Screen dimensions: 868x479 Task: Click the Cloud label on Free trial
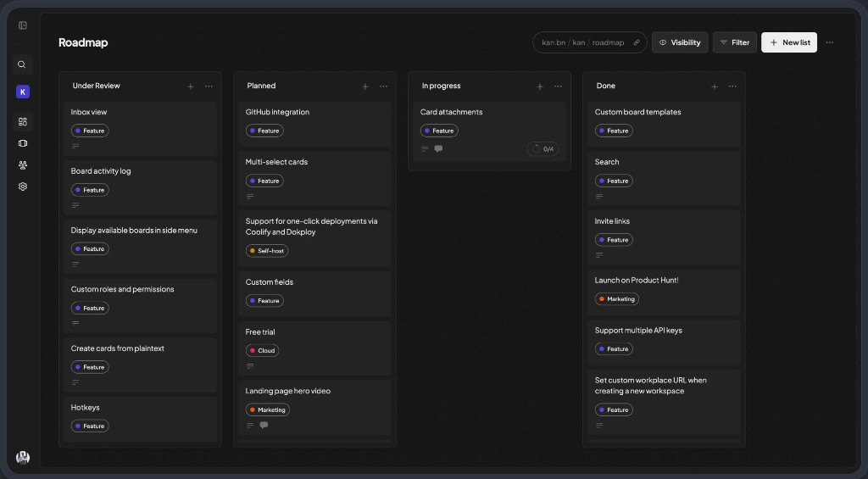pos(263,350)
